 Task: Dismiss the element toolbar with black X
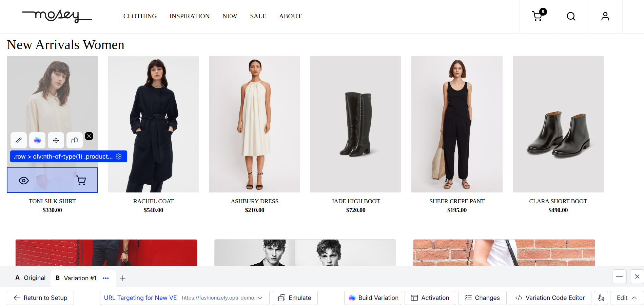[89, 136]
